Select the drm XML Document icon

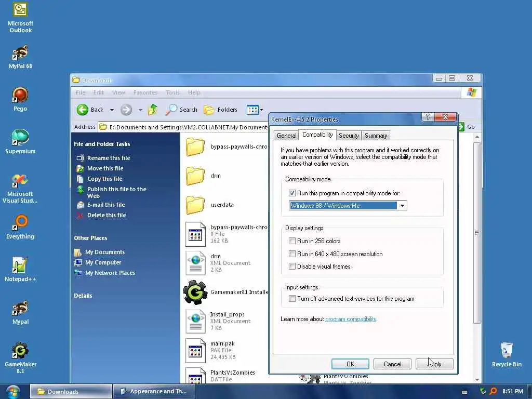[195, 263]
